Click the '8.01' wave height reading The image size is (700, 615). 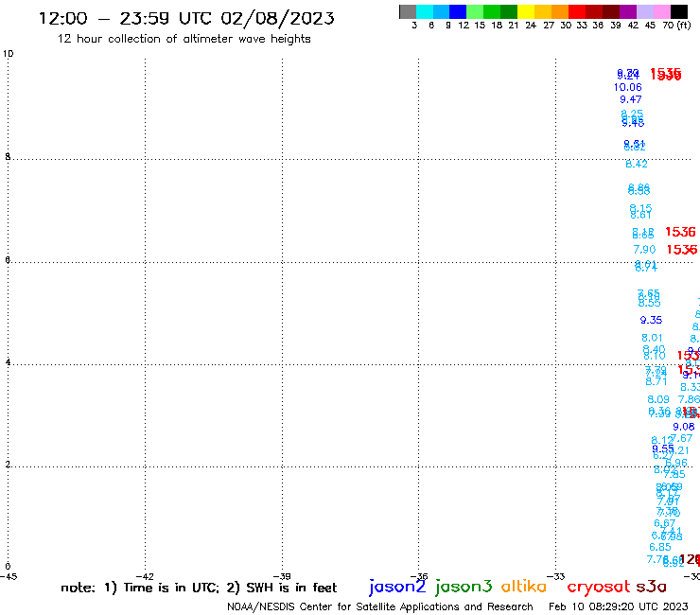652,338
